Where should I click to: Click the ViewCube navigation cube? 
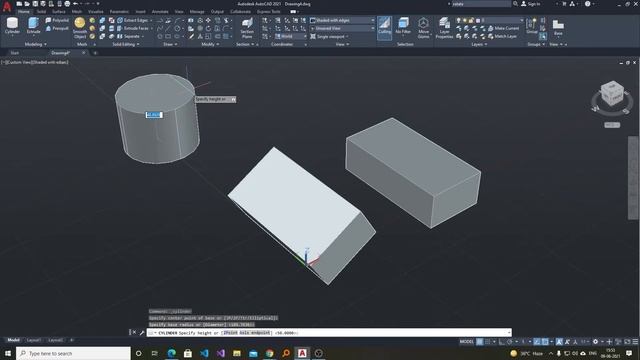pos(612,93)
